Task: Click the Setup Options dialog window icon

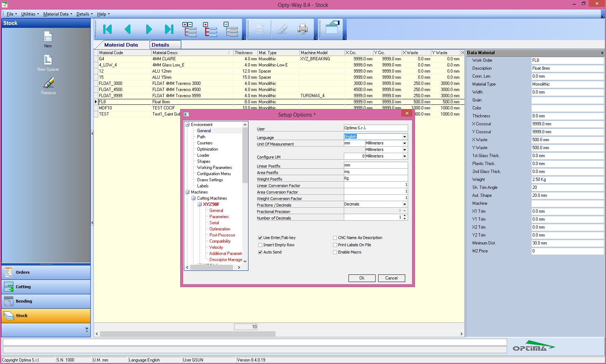Action: pyautogui.click(x=186, y=114)
